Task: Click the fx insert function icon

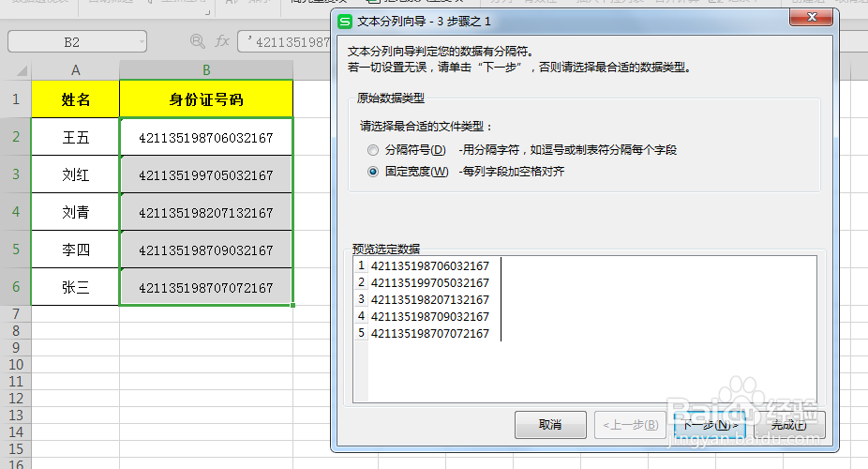Action: [222, 41]
